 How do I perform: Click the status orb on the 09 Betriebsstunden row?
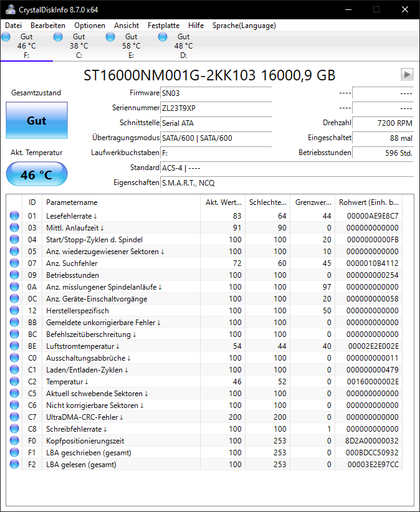click(x=14, y=275)
